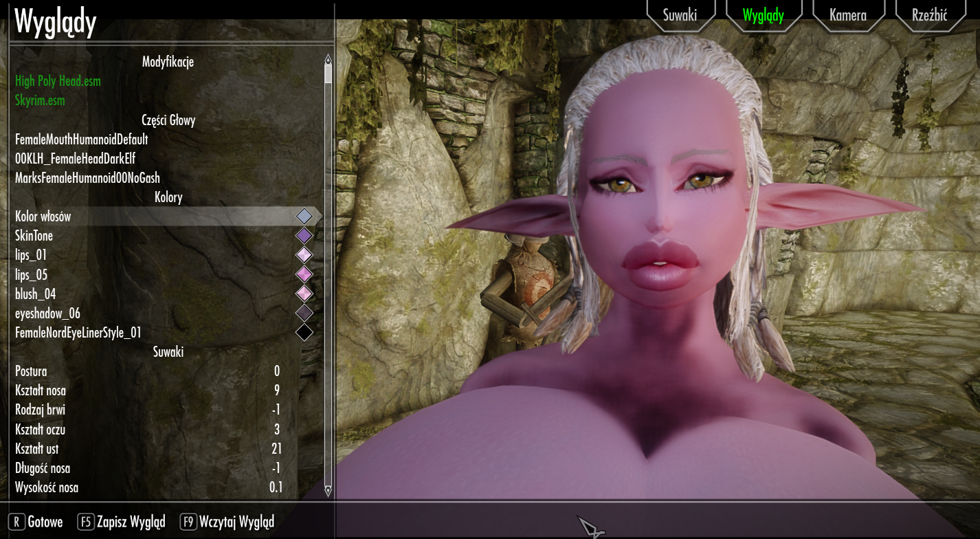Viewport: 980px width, 539px height.
Task: Click the lips_01 color diamond
Action: click(x=304, y=255)
